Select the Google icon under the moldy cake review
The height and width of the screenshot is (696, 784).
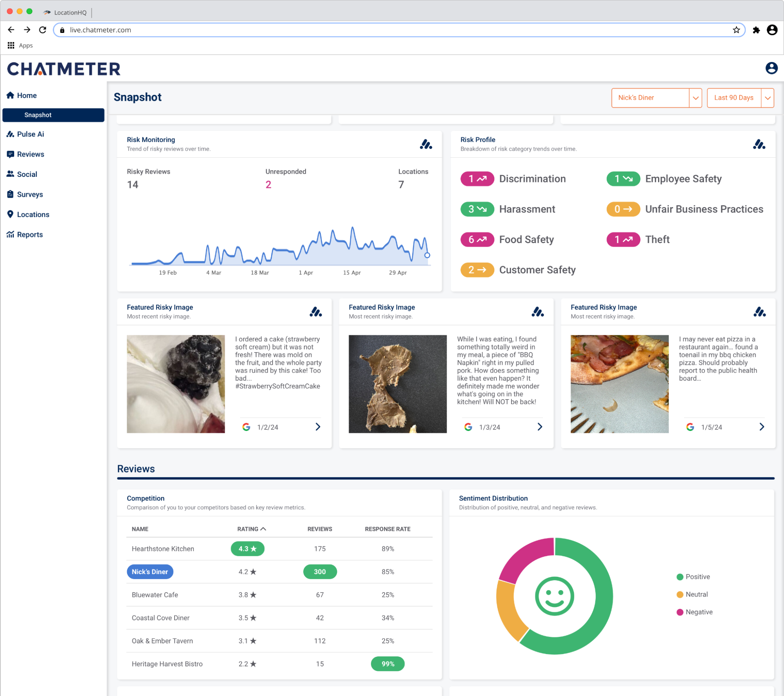click(246, 427)
